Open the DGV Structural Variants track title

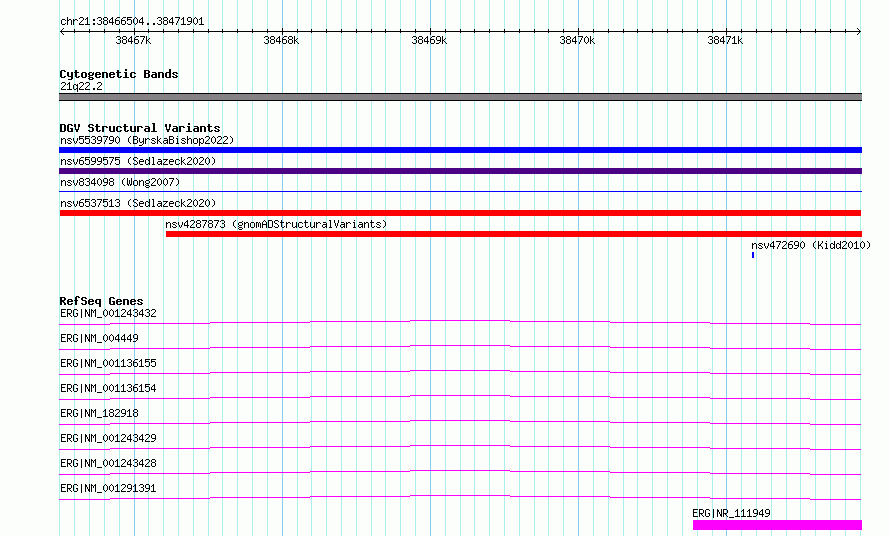pyautogui.click(x=140, y=128)
